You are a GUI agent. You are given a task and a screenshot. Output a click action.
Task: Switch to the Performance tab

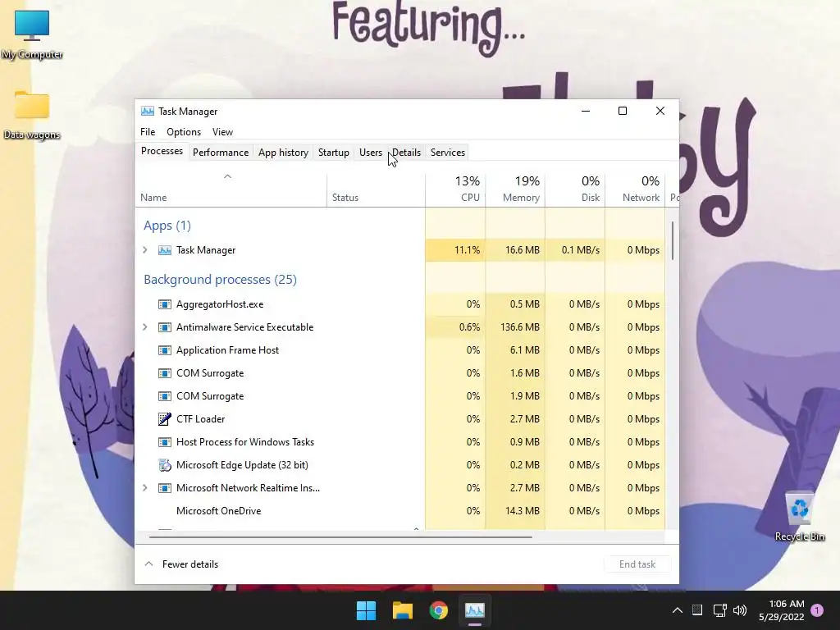pyautogui.click(x=221, y=153)
